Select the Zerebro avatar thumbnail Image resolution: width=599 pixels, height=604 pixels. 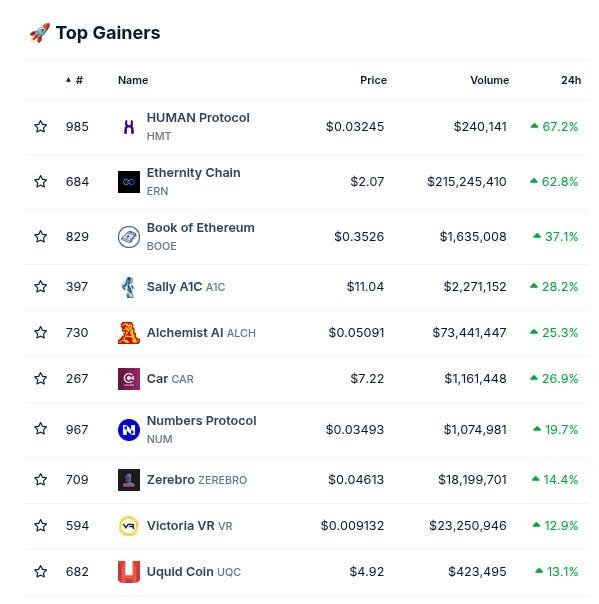click(129, 480)
